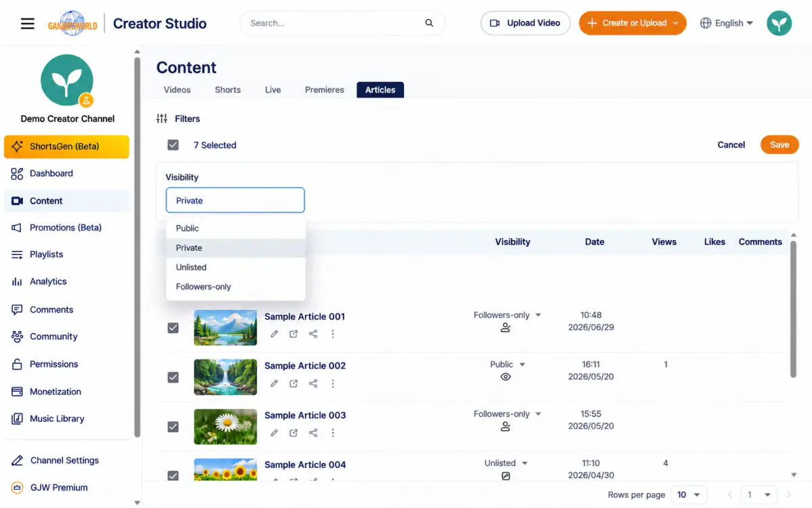Click the Upload Video button

point(525,23)
